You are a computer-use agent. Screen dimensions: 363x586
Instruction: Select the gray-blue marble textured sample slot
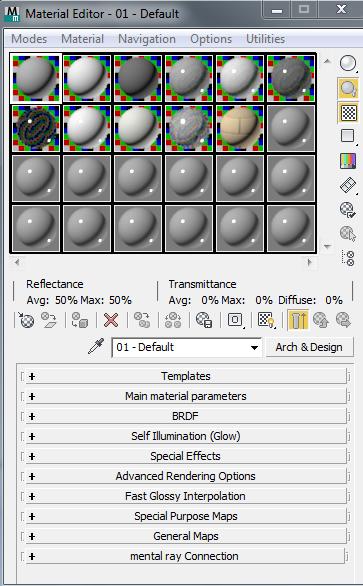click(189, 129)
